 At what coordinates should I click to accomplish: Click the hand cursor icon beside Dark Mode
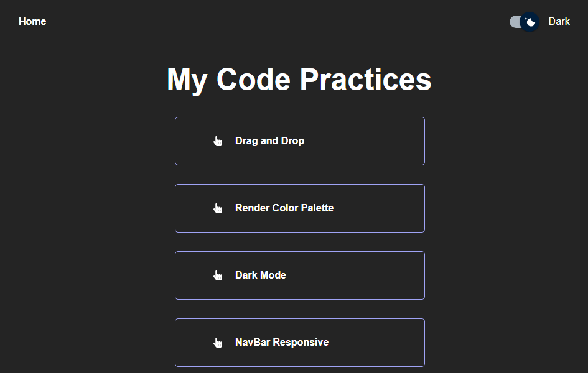(218, 275)
